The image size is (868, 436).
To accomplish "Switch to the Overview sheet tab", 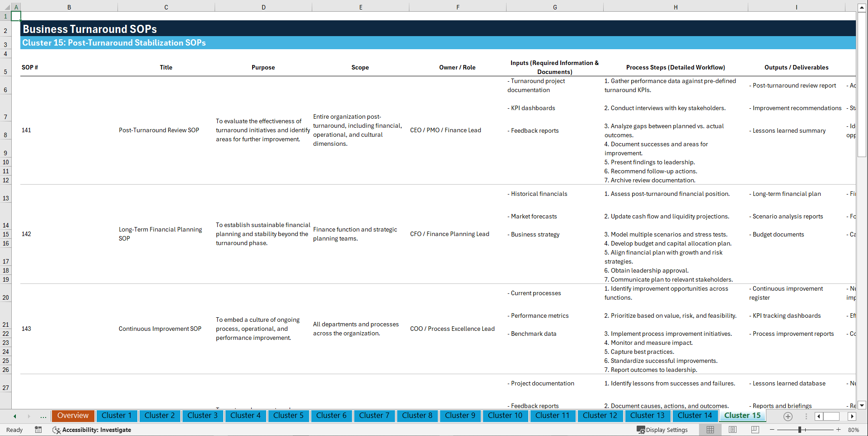I will click(73, 415).
